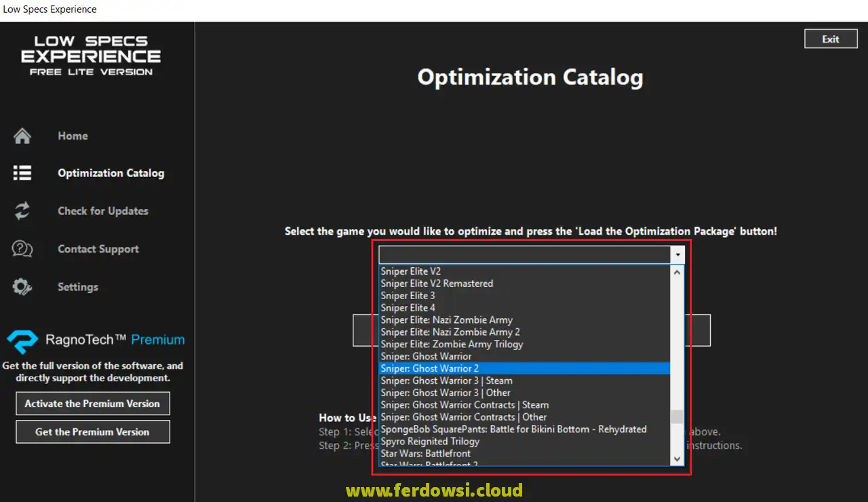Select Sniper Elite V2 from list
Image resolution: width=868 pixels, height=502 pixels.
pos(524,271)
